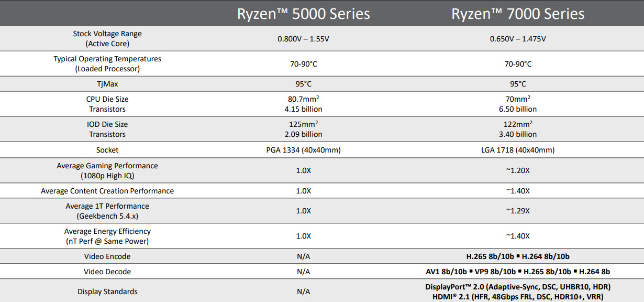Click the LGA 1718 (40x40mm) socket cell
This screenshot has width=644, height=302.
[x=518, y=150]
